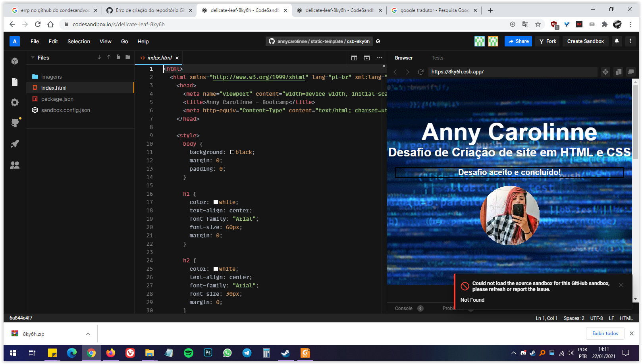Open the Edit menu
642x364 pixels.
click(53, 41)
